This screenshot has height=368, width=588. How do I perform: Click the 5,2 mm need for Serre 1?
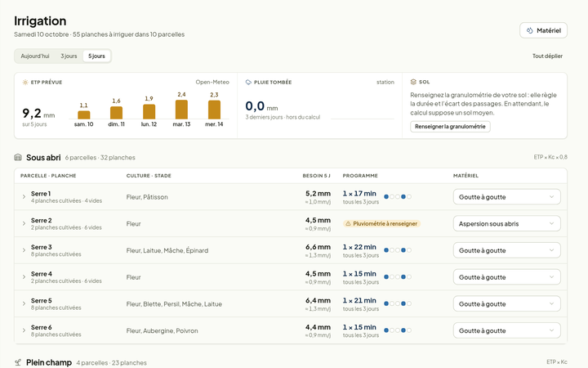pos(318,193)
